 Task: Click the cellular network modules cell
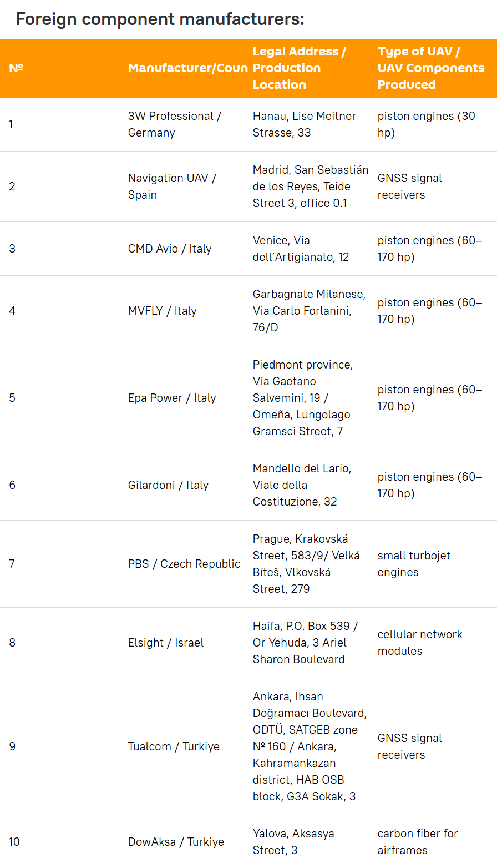point(420,643)
